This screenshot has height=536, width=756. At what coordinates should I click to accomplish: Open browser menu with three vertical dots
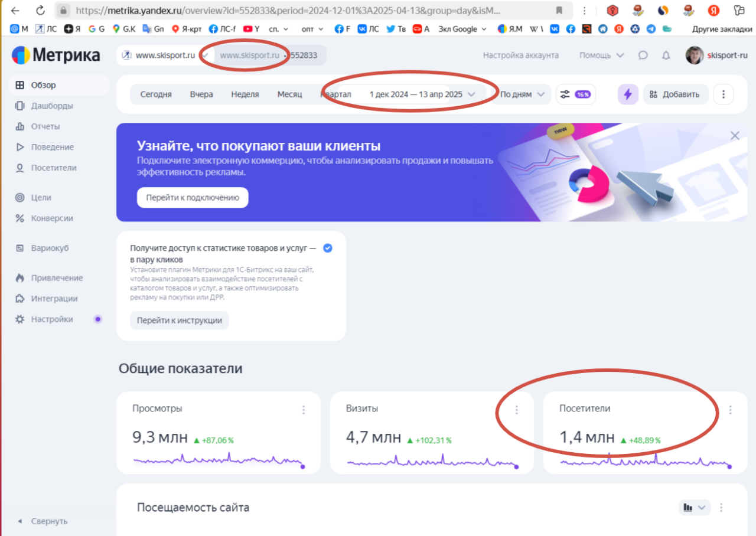584,10
